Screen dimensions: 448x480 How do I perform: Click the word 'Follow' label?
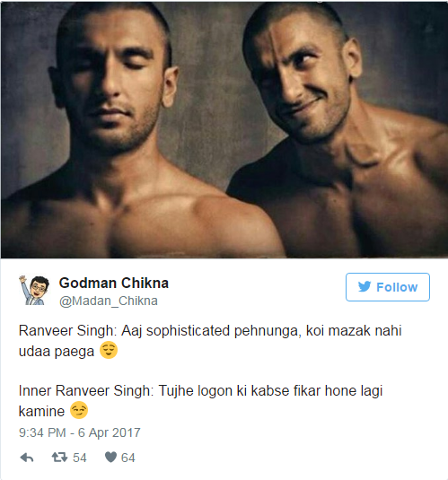pos(397,287)
